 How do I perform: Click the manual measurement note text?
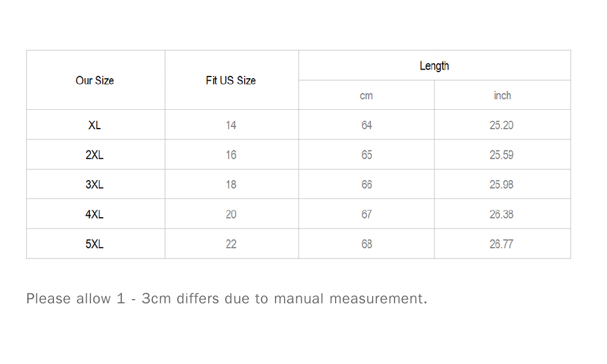point(227,298)
